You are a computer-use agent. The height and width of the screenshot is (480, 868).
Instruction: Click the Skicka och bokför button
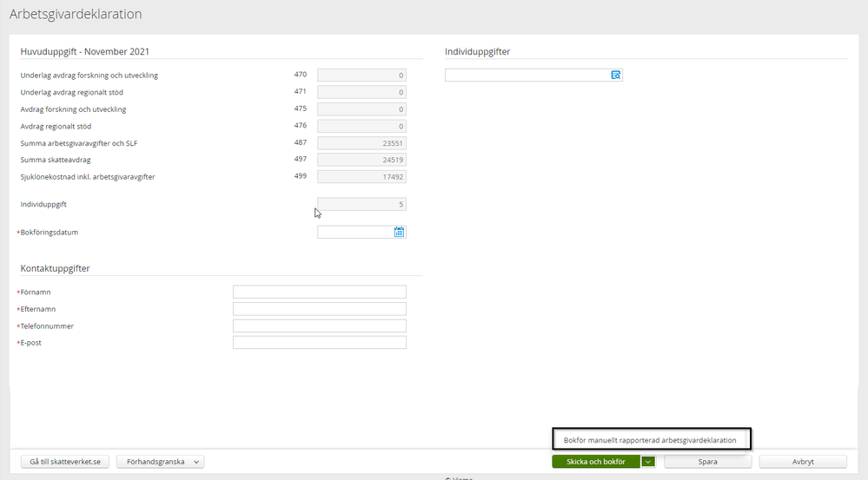pos(595,462)
